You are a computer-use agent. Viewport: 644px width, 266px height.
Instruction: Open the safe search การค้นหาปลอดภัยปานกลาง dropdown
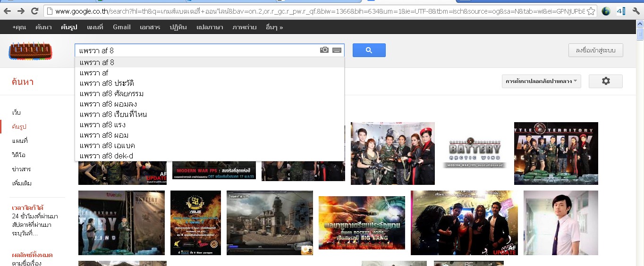pos(542,81)
